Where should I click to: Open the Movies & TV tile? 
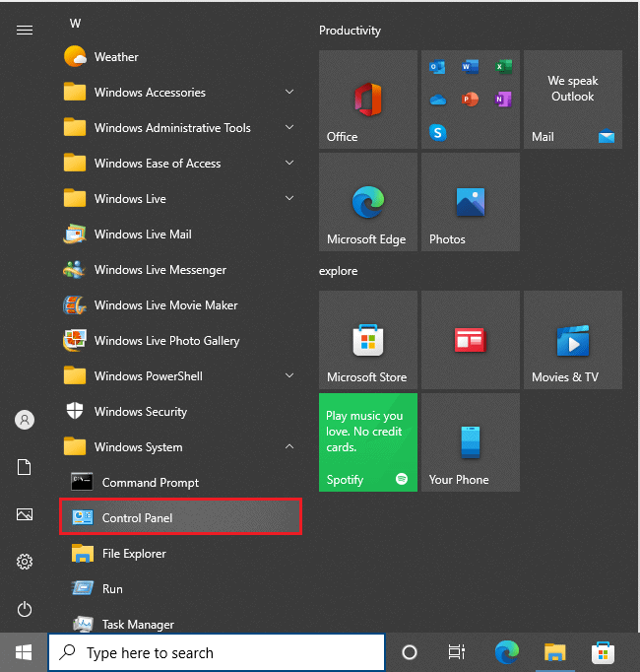pos(573,340)
